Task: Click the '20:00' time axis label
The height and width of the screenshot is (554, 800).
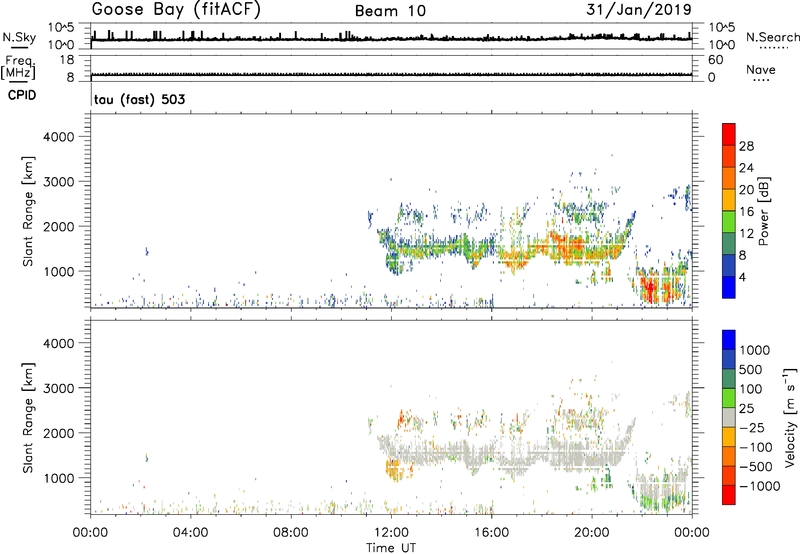Action: [591, 533]
